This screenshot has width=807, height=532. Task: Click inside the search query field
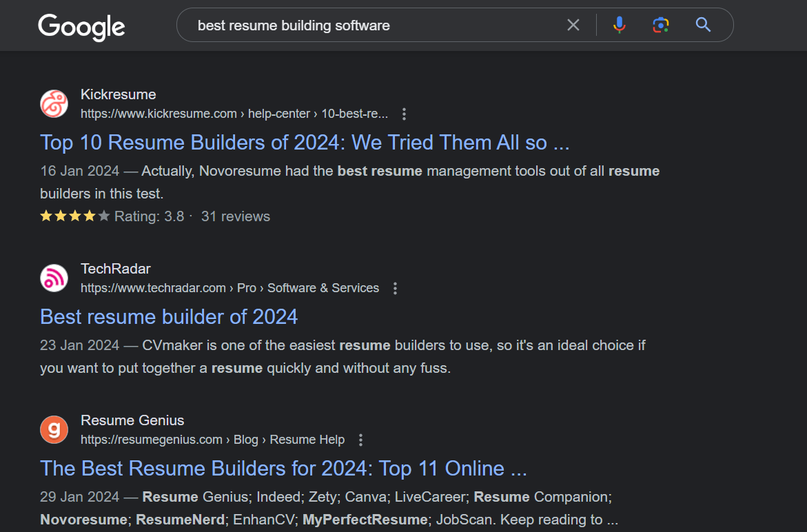pyautogui.click(x=372, y=25)
